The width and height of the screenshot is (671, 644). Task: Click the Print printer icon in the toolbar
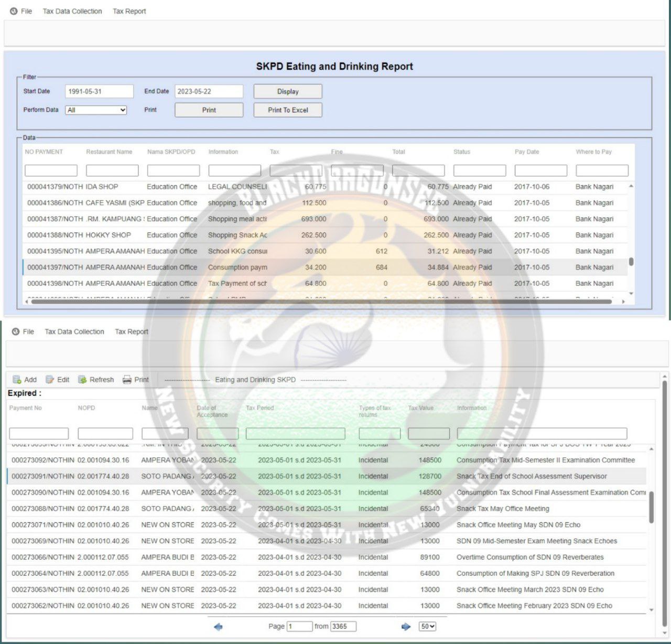(127, 380)
